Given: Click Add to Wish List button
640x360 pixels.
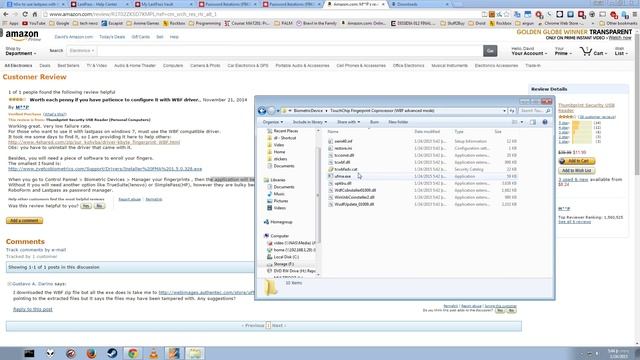Looking at the screenshot, I should click(x=577, y=171).
